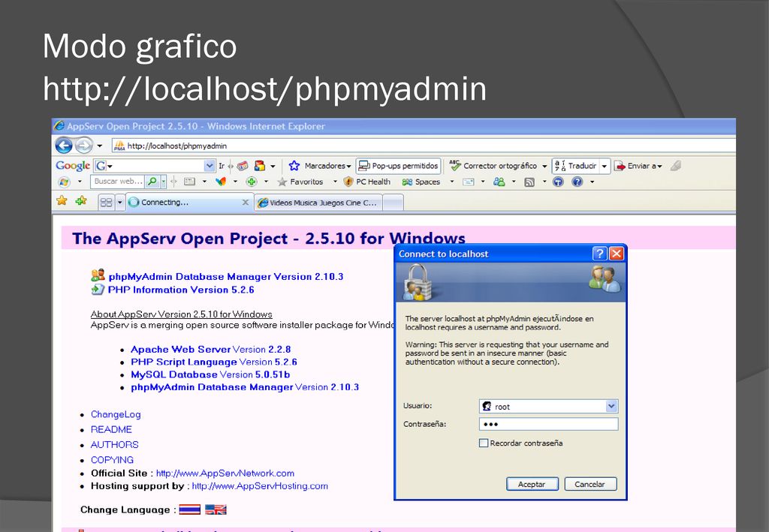Viewport: 769px width, 532px height.
Task: Click the mail envelope icon in toolbar
Action: click(469, 182)
